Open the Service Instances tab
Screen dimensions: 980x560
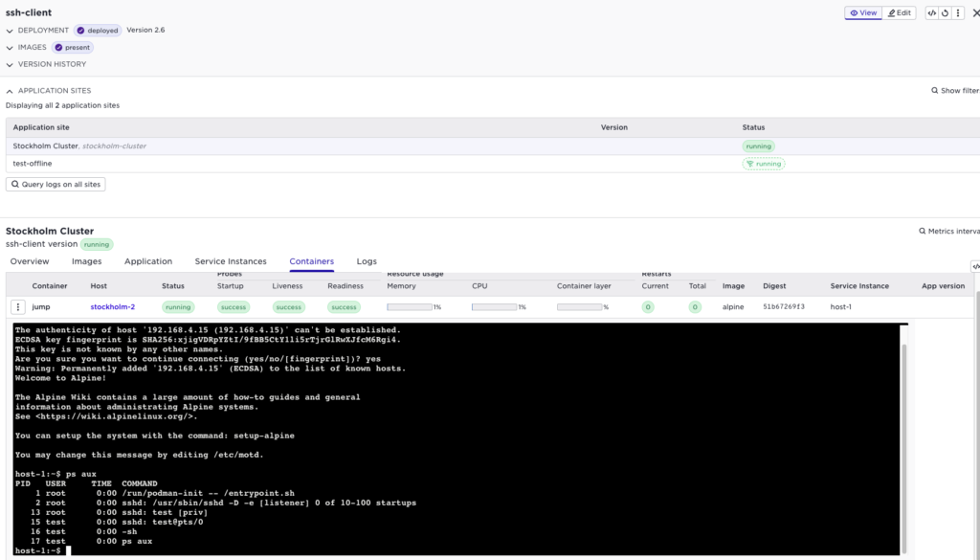231,261
